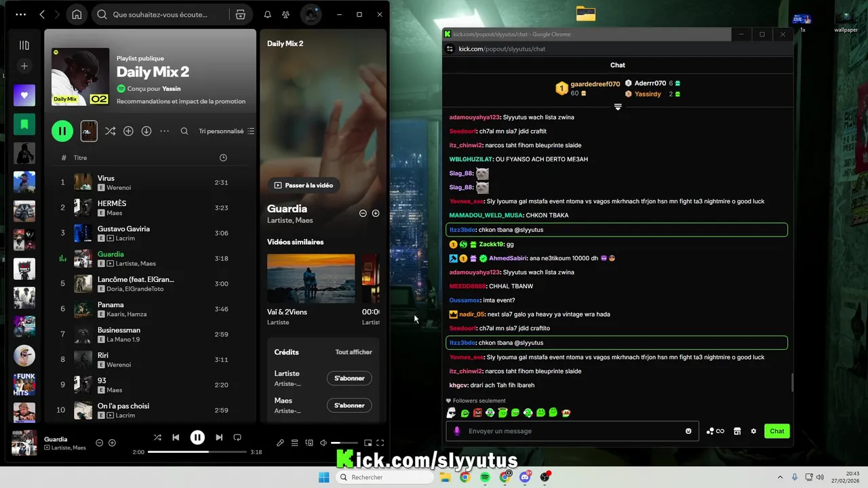Click the Windows taskbar Rechercher search box
The height and width of the screenshot is (488, 868).
pos(385,477)
